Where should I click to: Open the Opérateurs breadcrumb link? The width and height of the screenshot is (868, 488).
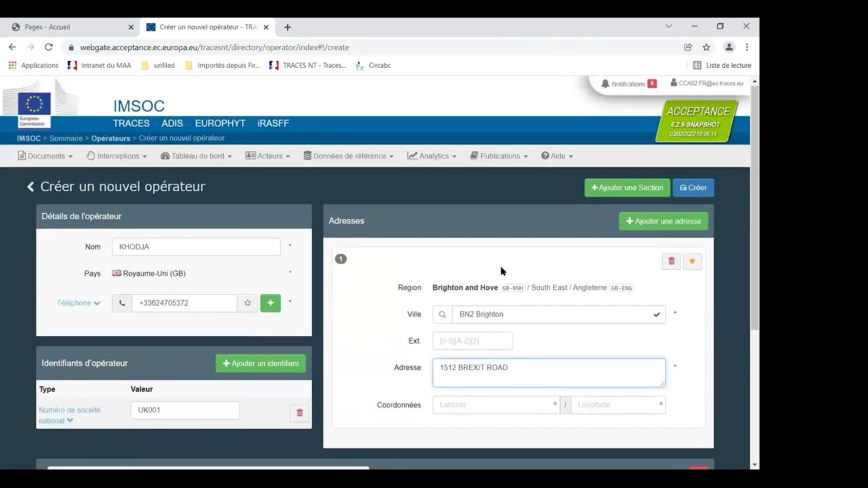click(x=111, y=138)
